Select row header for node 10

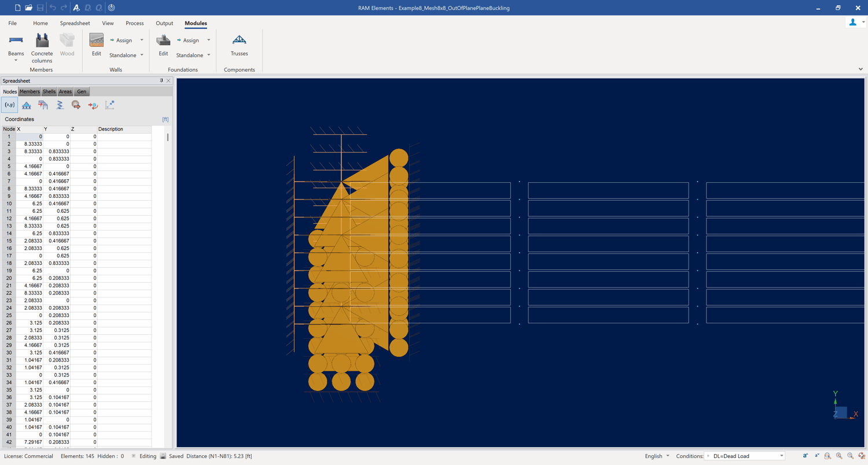coord(9,204)
